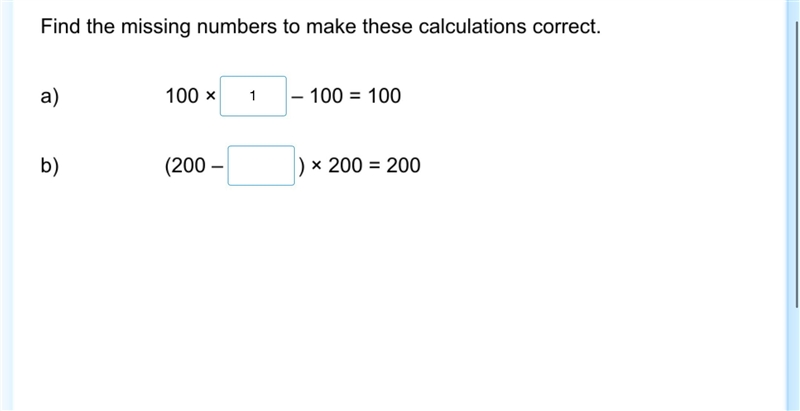Click the scrollbar thumb on the right edge
The width and height of the screenshot is (800, 411).
797,166
